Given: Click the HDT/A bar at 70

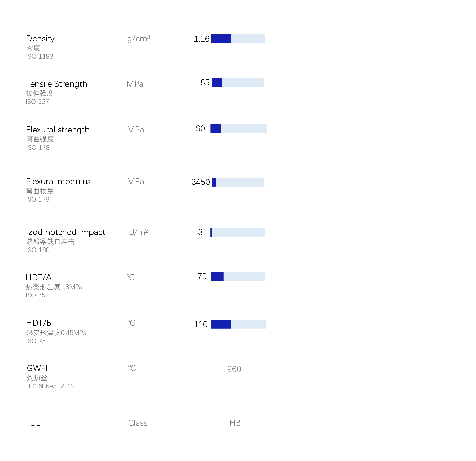Looking at the screenshot, I should [238, 277].
